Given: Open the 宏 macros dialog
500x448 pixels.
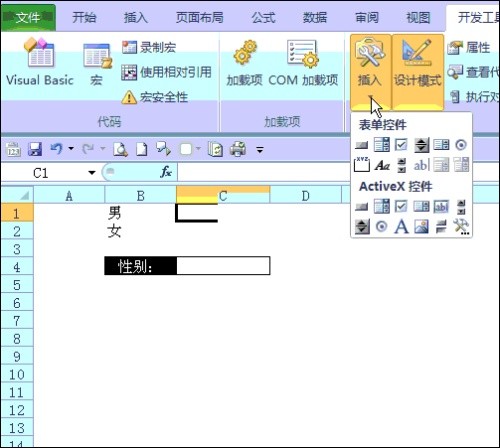Looking at the screenshot, I should 97,65.
